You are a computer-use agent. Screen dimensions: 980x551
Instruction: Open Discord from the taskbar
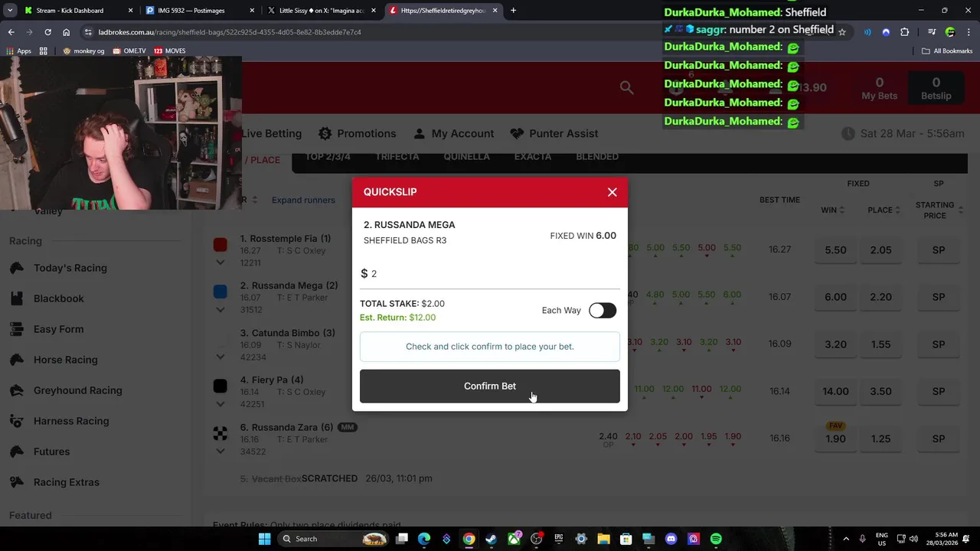671,539
